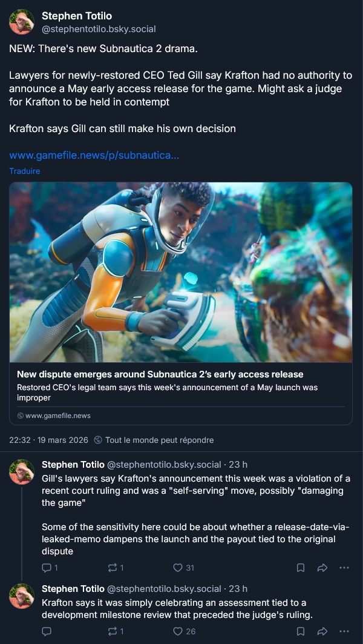Screen dimensions: 363x644
Task: Share the reply mentioning "self-serving" move
Action: [x=322, y=568]
